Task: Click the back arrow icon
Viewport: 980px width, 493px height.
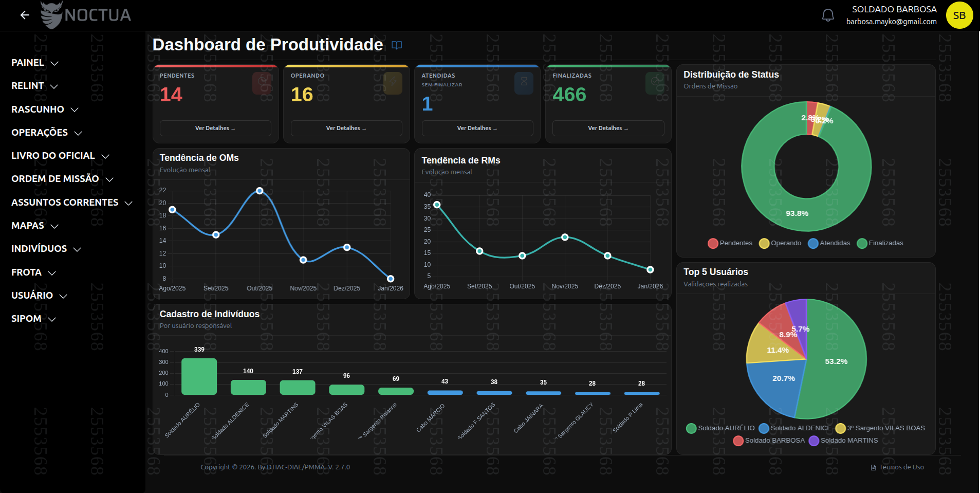Action: (x=25, y=15)
